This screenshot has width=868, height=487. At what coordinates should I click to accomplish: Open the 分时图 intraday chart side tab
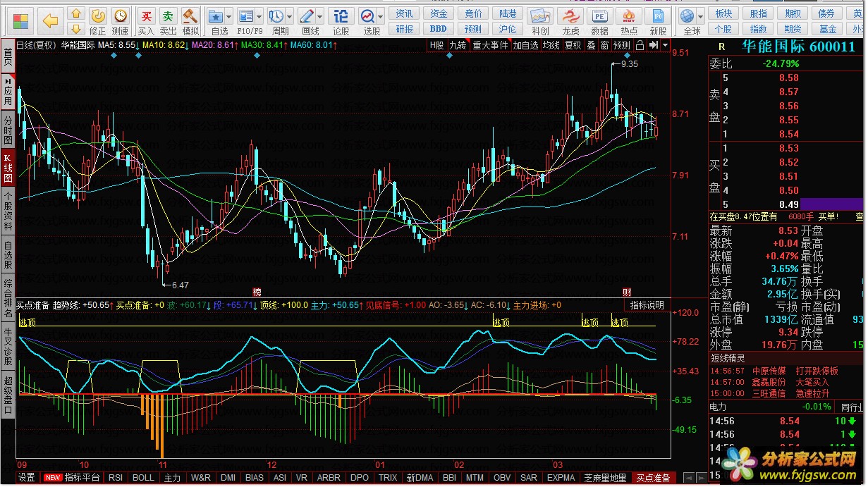(8, 131)
